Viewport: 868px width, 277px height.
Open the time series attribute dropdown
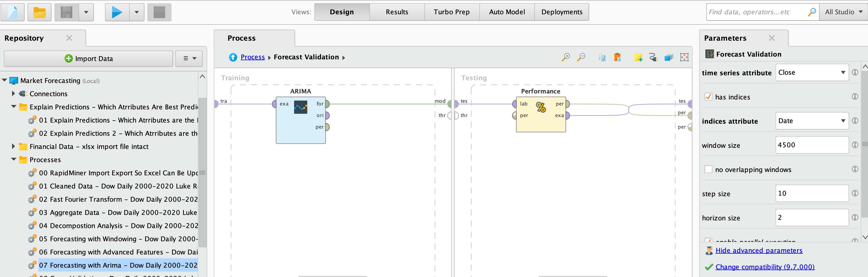[x=812, y=73]
